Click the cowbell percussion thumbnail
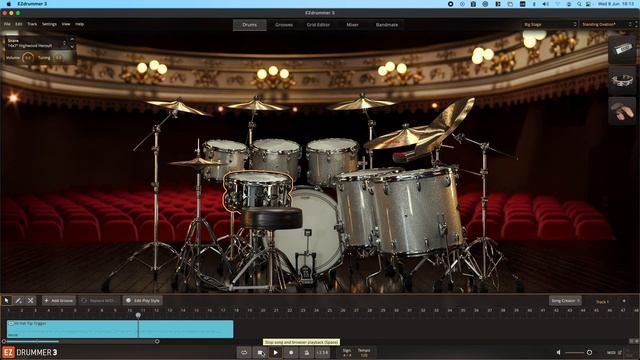Screen dimensions: 640x360 [622, 49]
